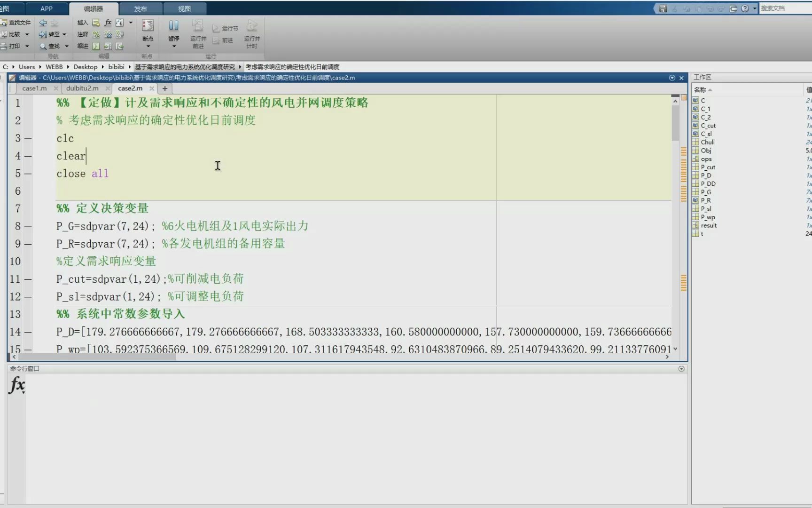
Task: Click the Compare (比较) button
Action: coord(10,34)
